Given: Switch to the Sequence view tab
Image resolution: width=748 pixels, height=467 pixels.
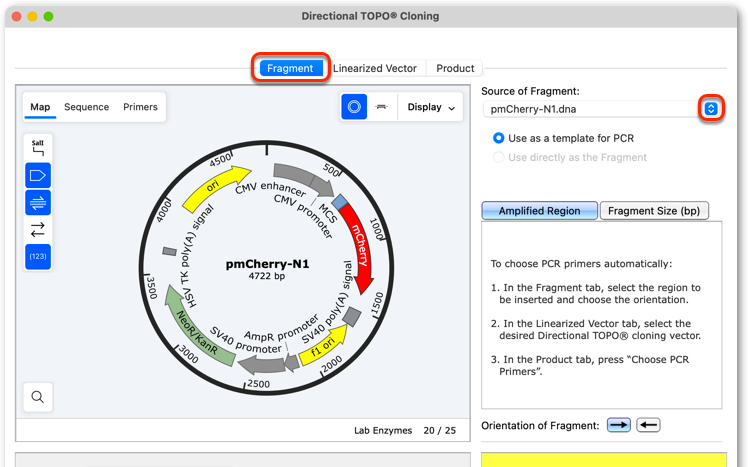Looking at the screenshot, I should coord(86,107).
